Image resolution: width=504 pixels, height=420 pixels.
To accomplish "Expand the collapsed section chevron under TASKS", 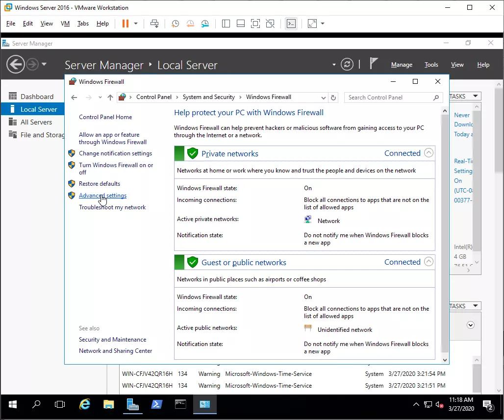I will [471, 325].
